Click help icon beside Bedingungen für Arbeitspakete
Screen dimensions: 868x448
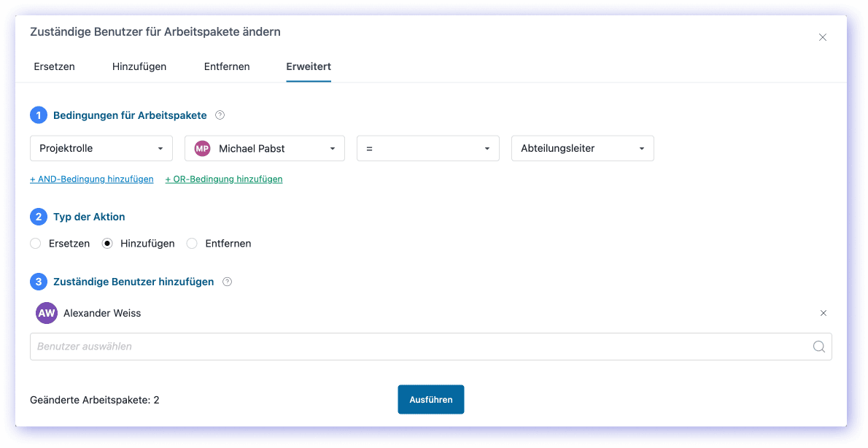click(220, 115)
